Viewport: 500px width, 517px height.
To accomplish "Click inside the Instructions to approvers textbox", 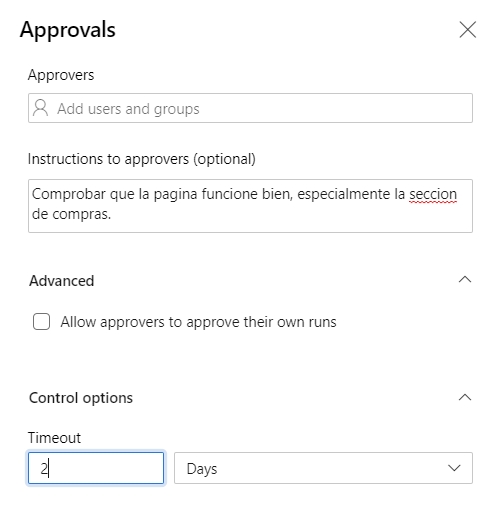I will (250, 206).
